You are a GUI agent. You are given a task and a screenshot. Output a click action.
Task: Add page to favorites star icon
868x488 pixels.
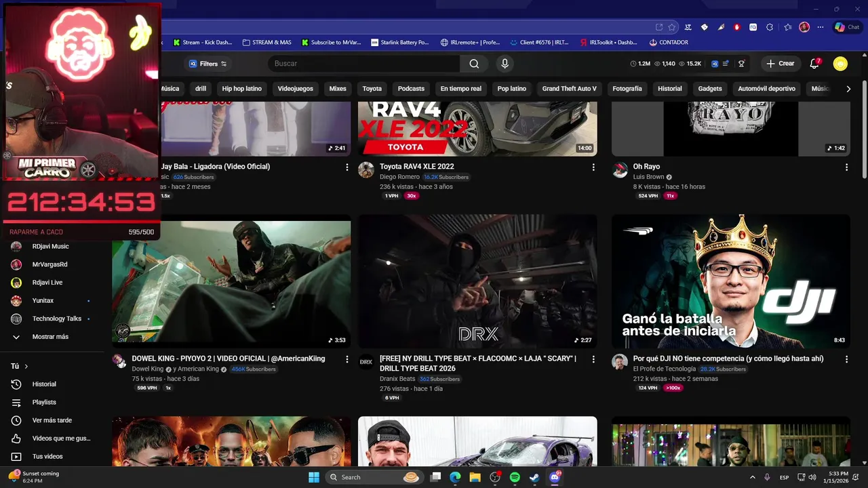(671, 27)
